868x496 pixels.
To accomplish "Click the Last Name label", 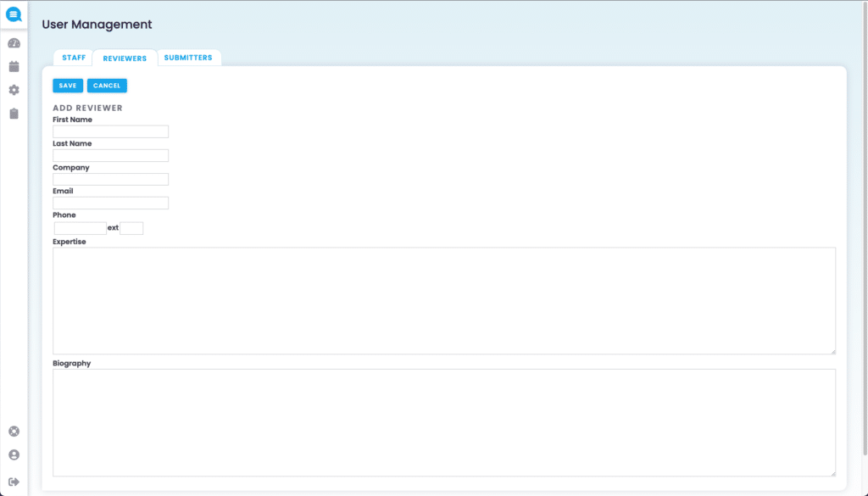I will coord(73,143).
